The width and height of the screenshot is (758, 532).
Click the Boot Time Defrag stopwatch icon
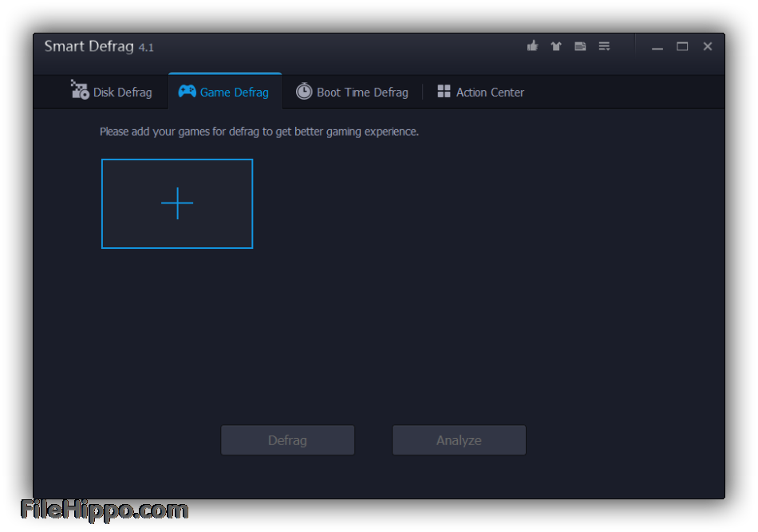point(304,92)
